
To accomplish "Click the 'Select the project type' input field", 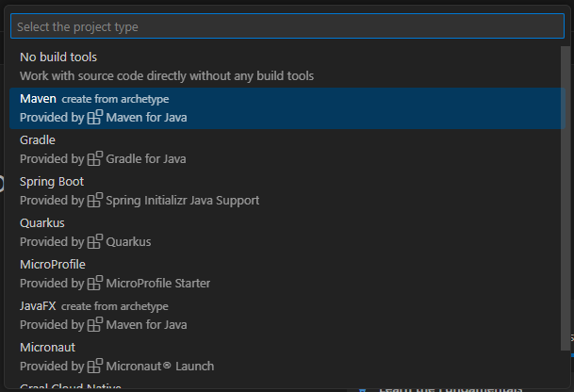I will coord(287,26).
